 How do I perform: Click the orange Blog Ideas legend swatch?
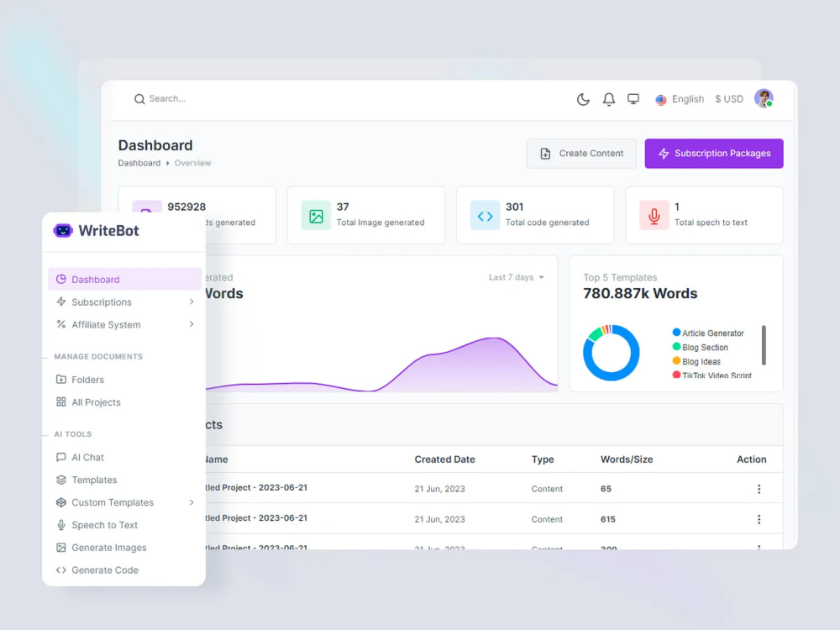(676, 360)
